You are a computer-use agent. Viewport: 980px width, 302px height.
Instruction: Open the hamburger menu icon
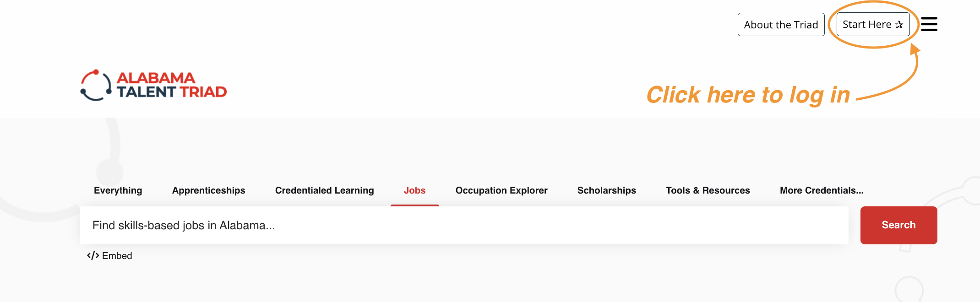point(929,24)
